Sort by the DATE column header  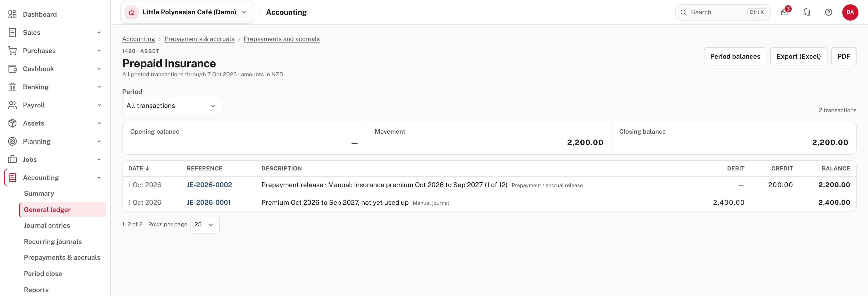(139, 169)
